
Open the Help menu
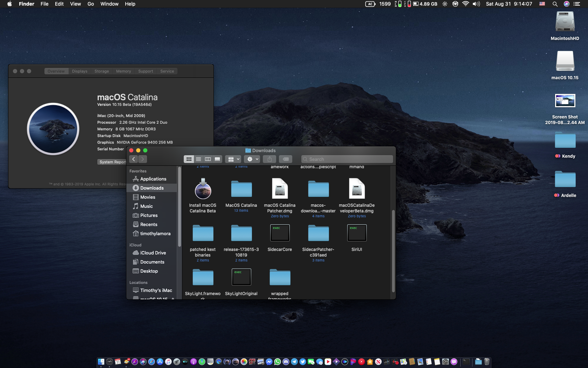tap(130, 4)
